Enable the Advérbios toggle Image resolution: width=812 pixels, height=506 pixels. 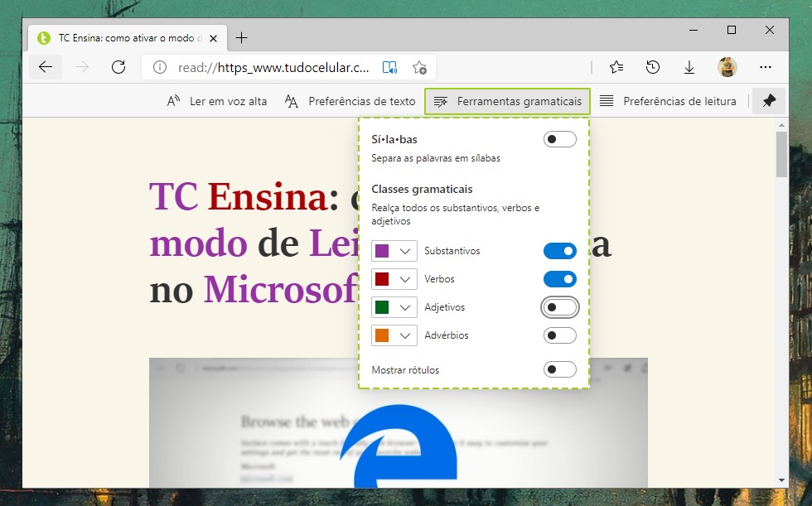click(x=560, y=335)
